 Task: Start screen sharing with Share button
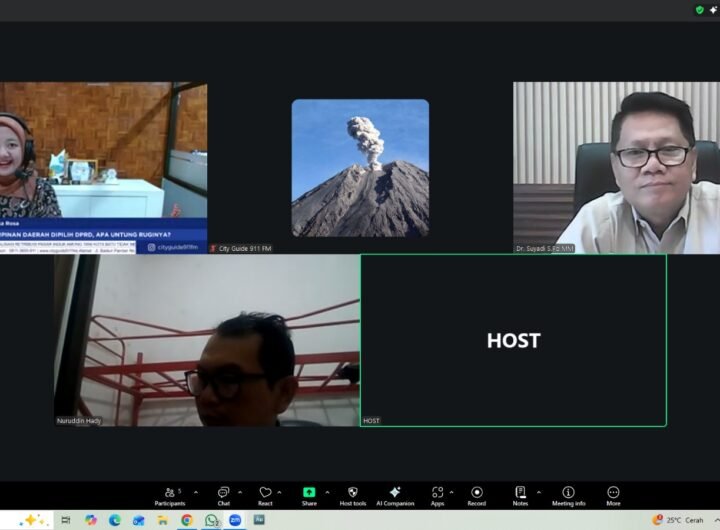[x=309, y=494]
